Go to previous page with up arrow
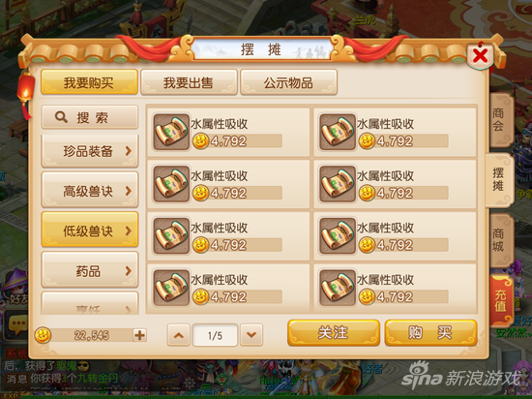532x399 pixels. tap(179, 335)
